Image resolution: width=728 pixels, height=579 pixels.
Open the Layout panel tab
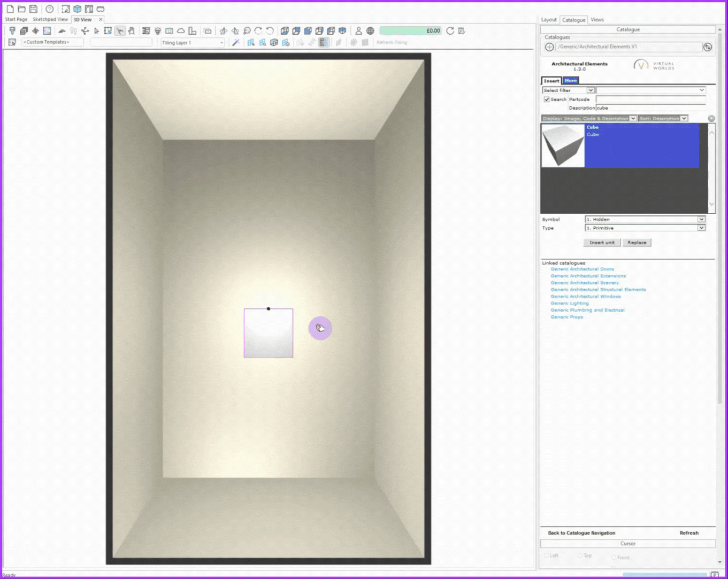(x=549, y=20)
